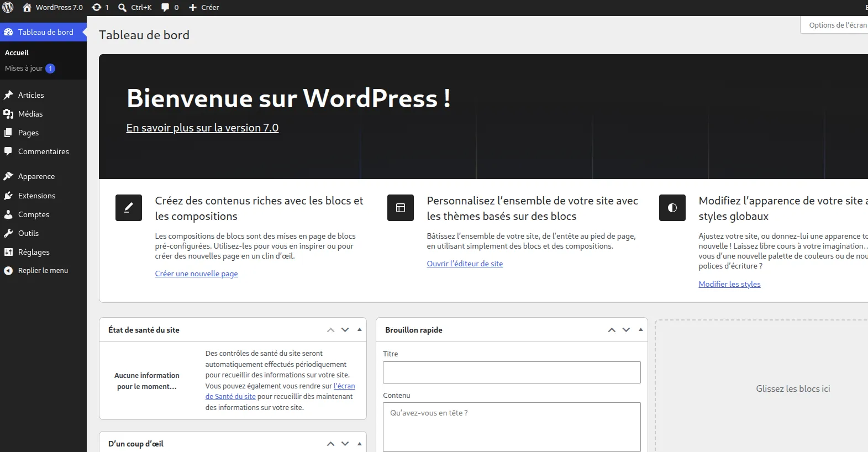
Task: Click the Bienvenue sur WordPress ! heading
Action: point(288,98)
